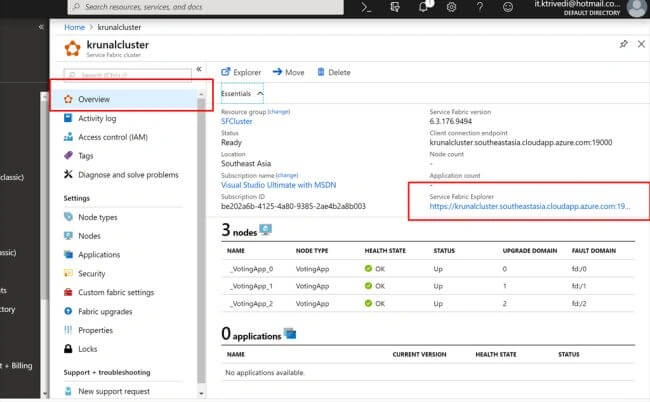Click the Security icon
The image size is (650, 402).
click(x=68, y=273)
